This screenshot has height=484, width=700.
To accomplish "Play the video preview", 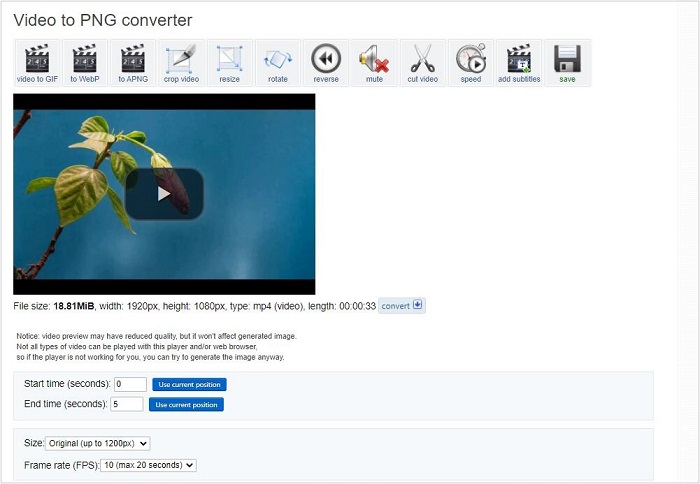I will 164,194.
